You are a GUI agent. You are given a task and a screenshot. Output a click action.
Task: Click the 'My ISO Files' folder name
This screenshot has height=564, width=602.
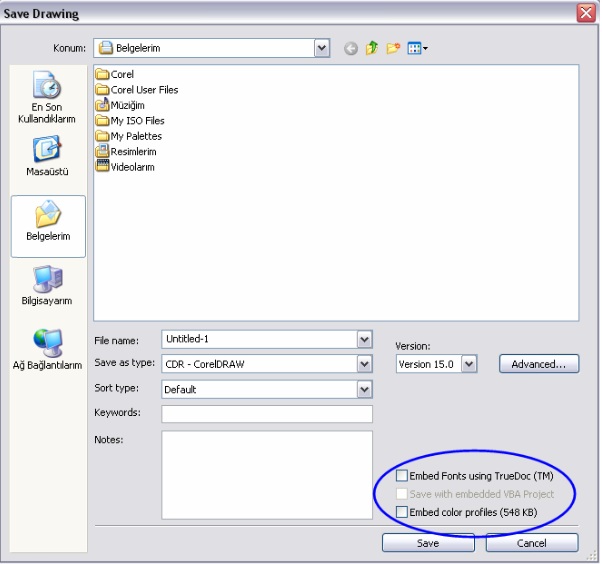pyautogui.click(x=137, y=121)
